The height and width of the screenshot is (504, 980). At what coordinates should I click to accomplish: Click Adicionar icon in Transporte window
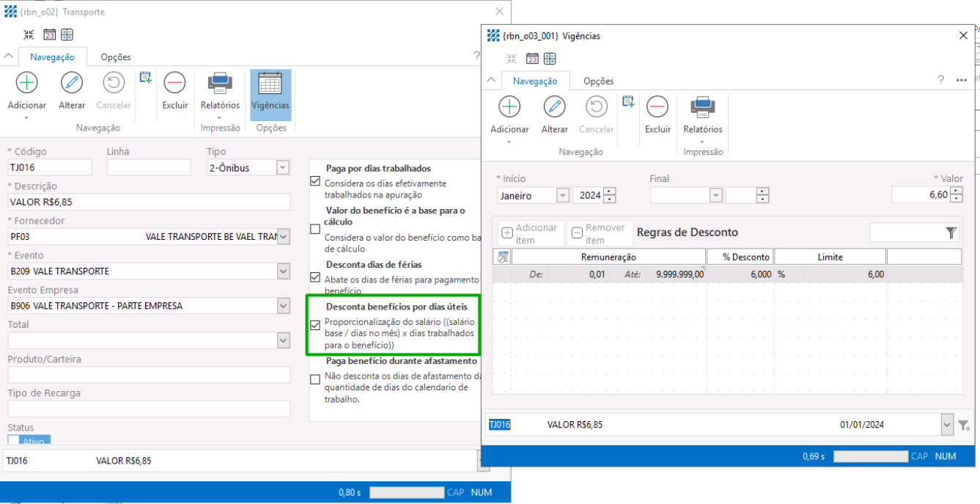pos(27,83)
